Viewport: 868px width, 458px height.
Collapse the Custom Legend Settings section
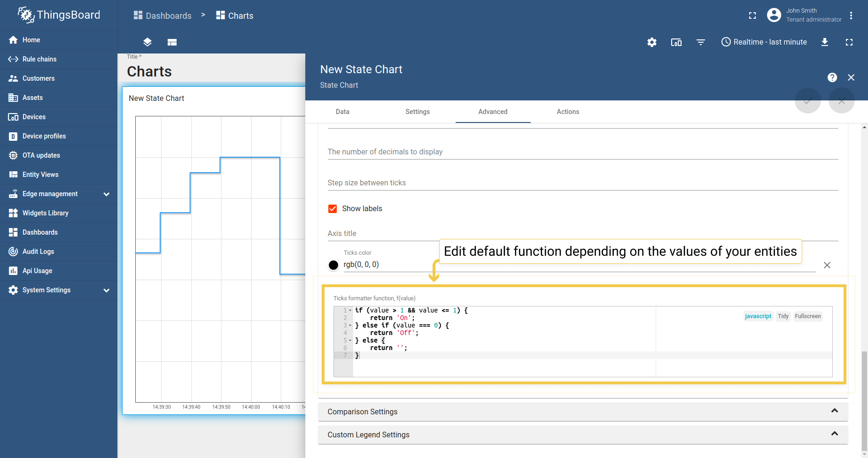point(835,434)
